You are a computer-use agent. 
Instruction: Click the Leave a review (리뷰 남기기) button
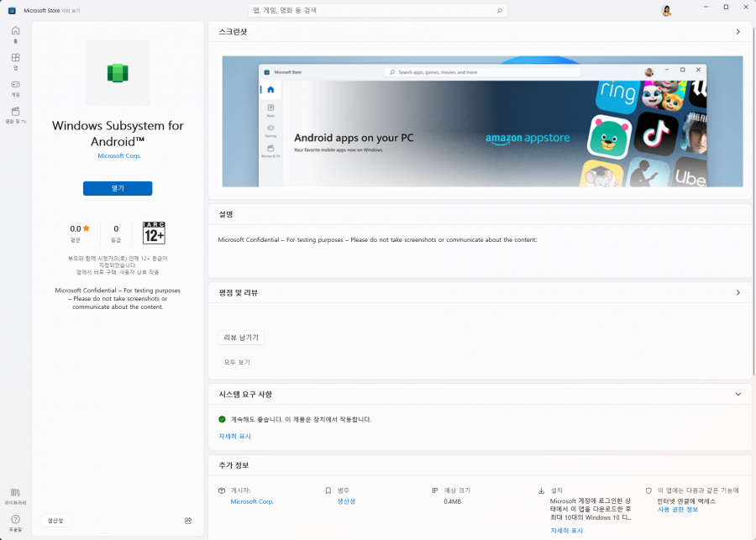241,338
